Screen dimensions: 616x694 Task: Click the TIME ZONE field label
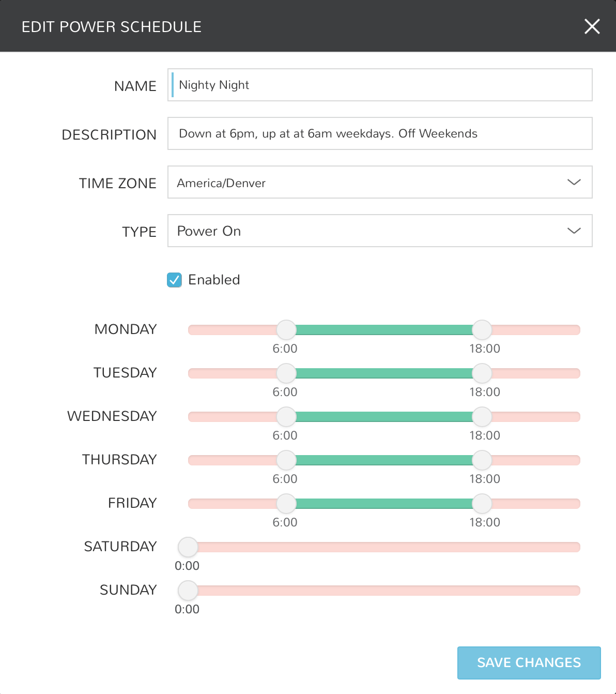click(117, 183)
